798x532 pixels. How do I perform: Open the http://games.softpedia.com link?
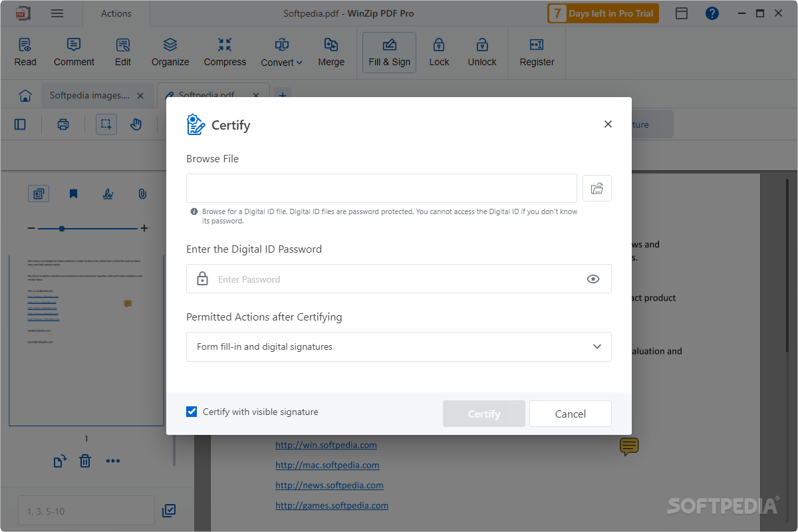332,505
